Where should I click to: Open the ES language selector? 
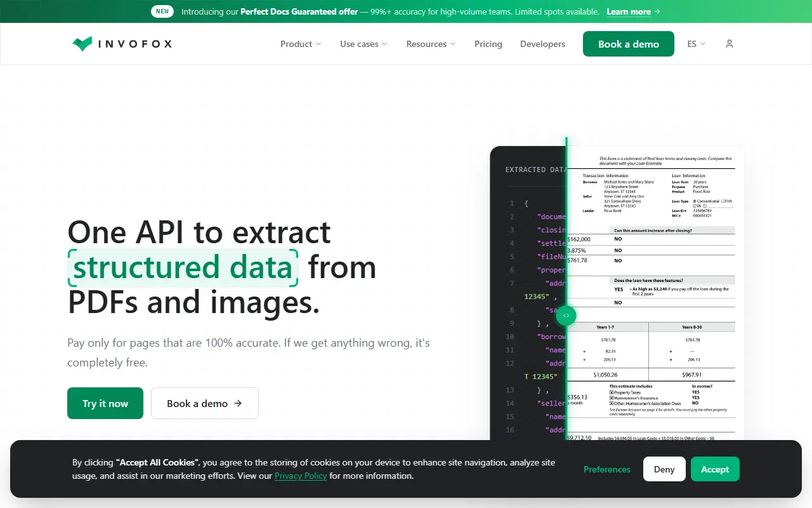[x=697, y=44]
